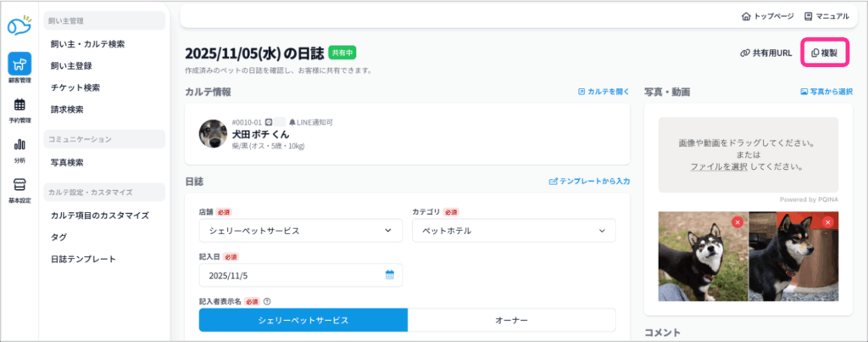Click the 複製 button
Image resolution: width=868 pixels, height=342 pixels.
(x=825, y=53)
